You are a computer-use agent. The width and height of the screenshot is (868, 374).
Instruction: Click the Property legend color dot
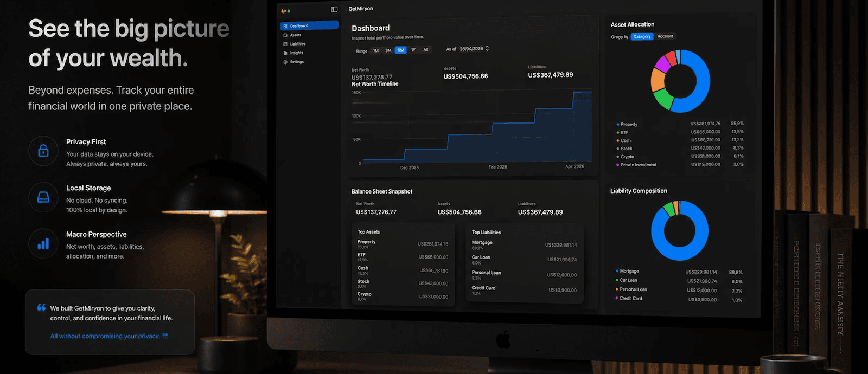pyautogui.click(x=617, y=124)
